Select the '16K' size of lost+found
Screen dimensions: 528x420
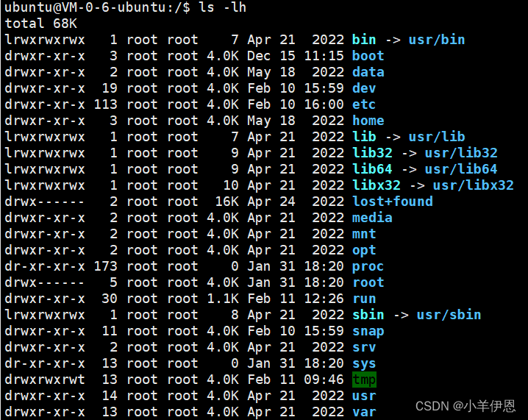(226, 202)
